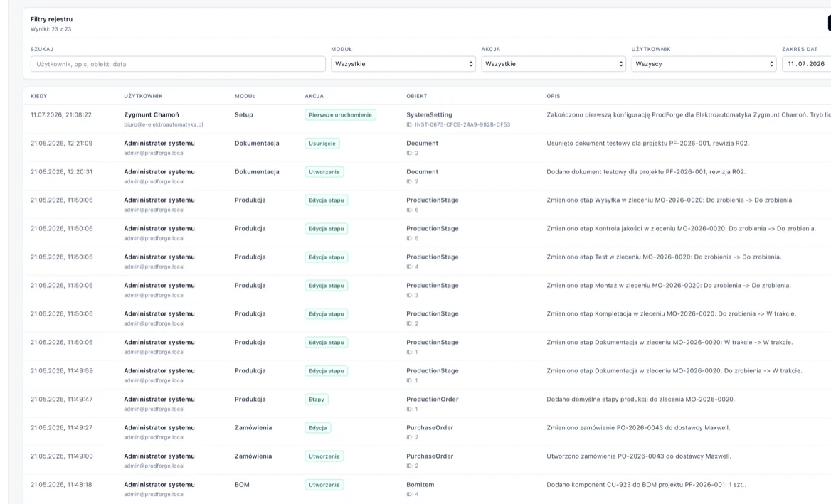Click timestamp 21.05.2026, 11:49:47
The height and width of the screenshot is (504, 831).
click(61, 400)
